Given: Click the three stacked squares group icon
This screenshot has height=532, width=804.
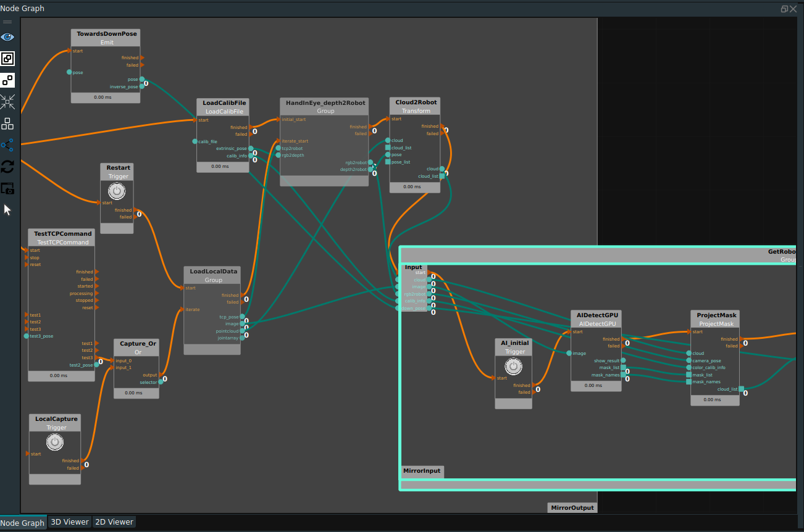Looking at the screenshot, I should [x=7, y=123].
